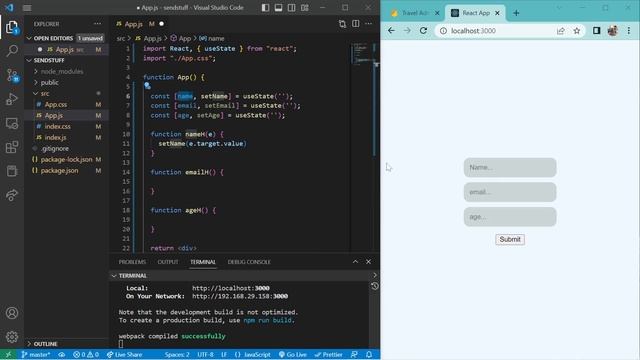Open the Search view in activity bar

pyautogui.click(x=12, y=51)
